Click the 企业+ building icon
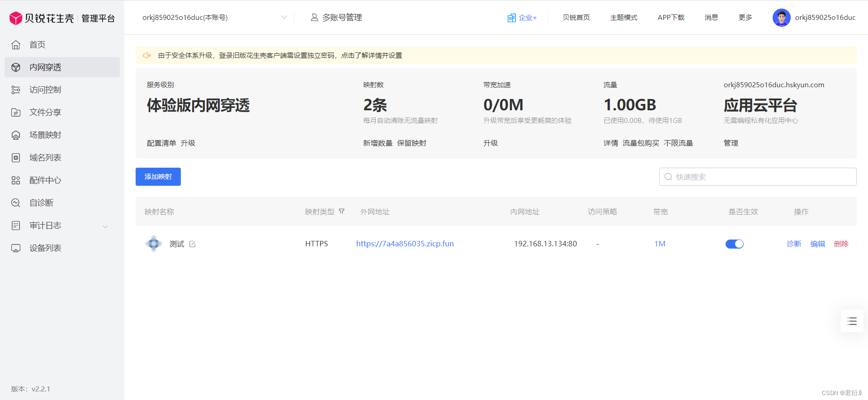 coord(511,18)
